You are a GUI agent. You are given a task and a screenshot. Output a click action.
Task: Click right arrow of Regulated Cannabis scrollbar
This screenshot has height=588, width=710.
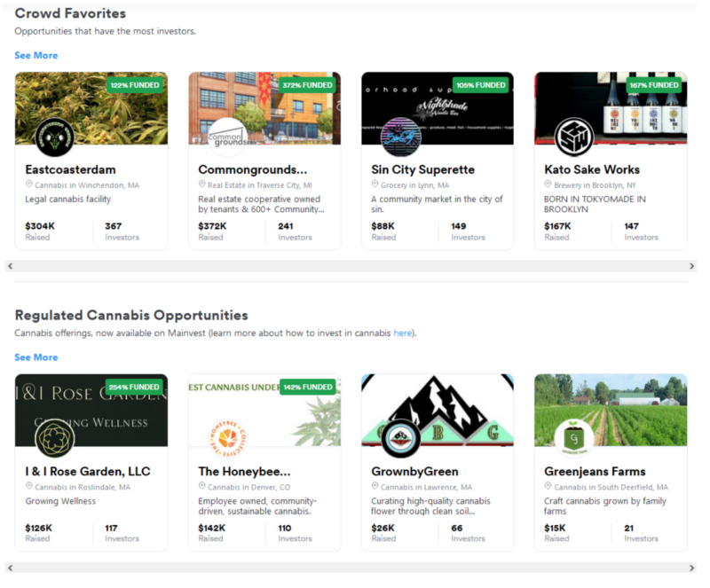point(691,568)
